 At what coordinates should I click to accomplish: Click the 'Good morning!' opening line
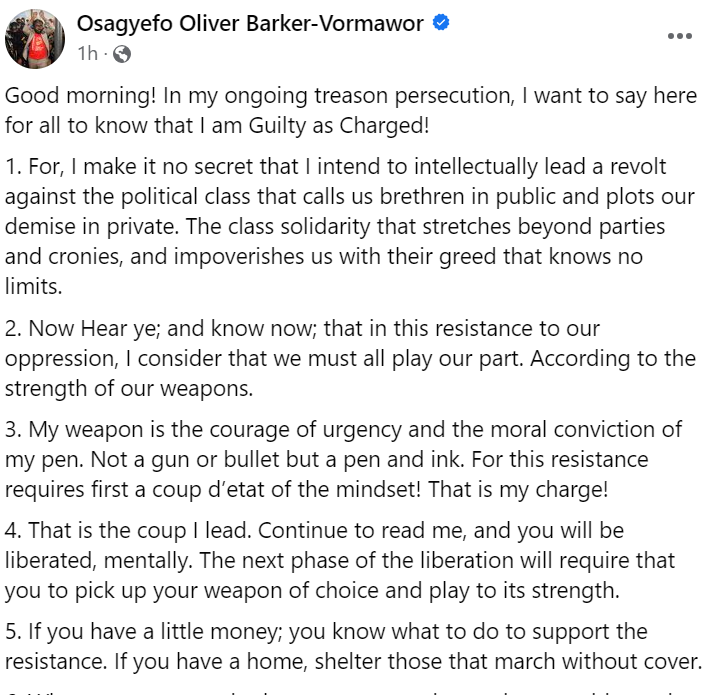pyautogui.click(x=80, y=96)
